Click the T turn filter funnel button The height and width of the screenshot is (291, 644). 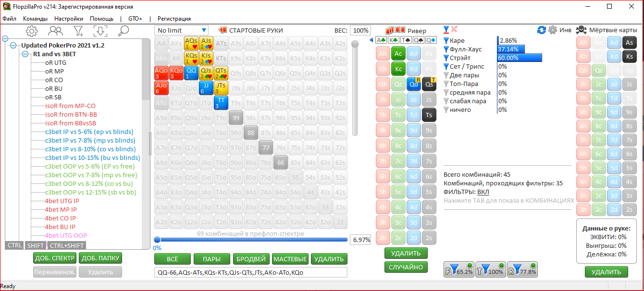pos(491,269)
